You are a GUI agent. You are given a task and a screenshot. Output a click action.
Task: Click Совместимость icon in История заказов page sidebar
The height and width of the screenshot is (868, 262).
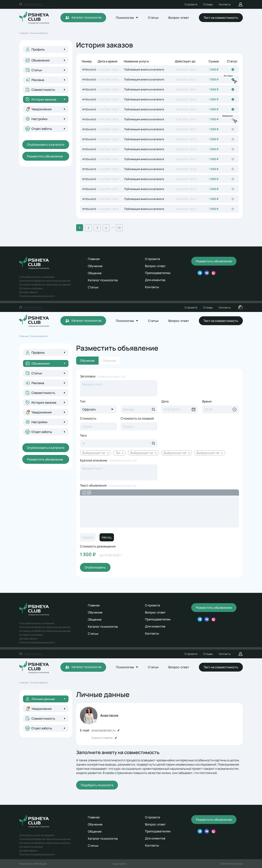coord(28,90)
